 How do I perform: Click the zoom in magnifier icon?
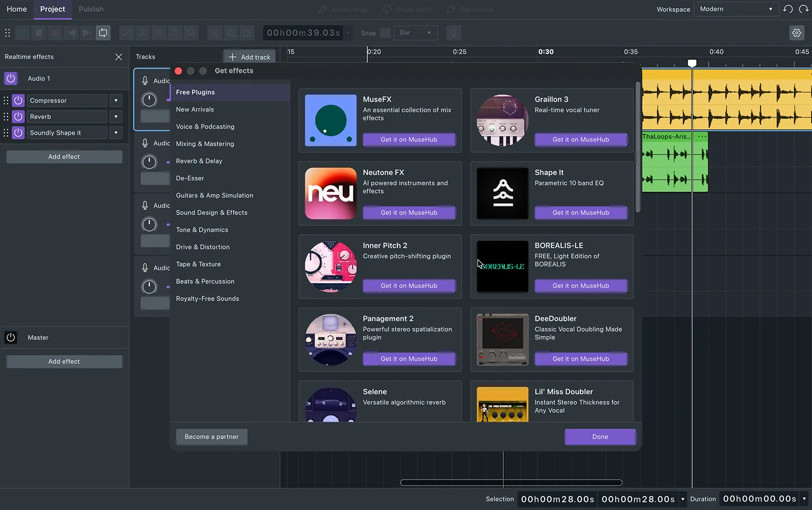[159, 33]
